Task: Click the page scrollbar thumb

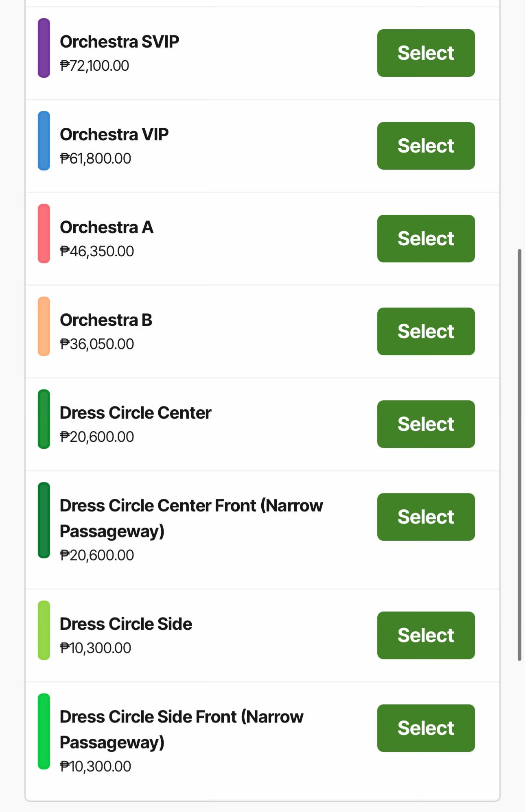Action: (519, 455)
